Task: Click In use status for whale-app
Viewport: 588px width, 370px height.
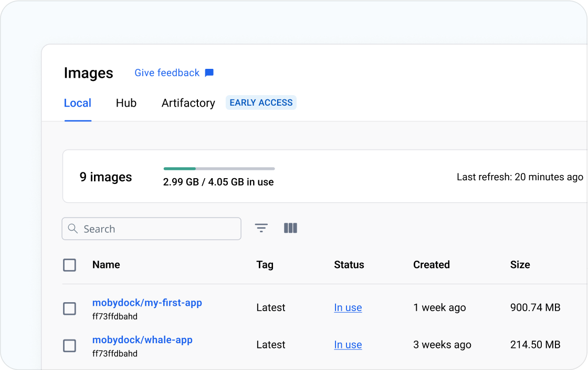Action: 348,345
